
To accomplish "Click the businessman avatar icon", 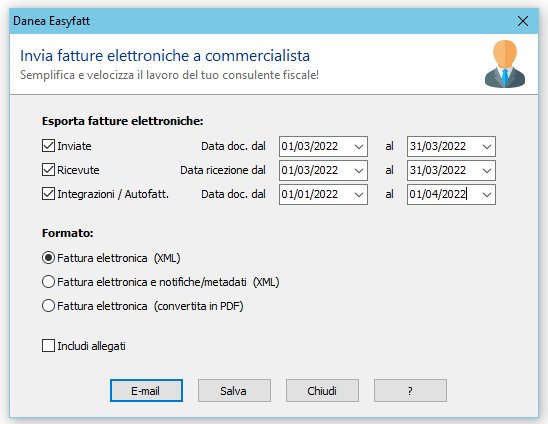I will (505, 64).
